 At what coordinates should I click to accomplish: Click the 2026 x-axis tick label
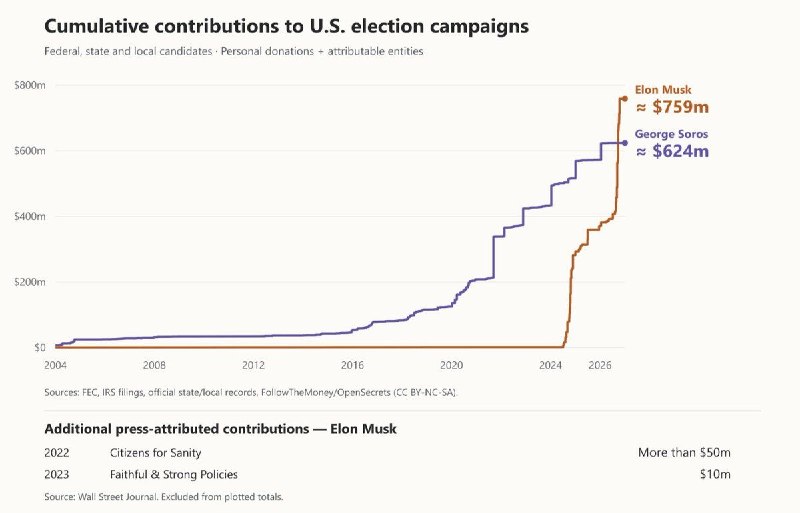pos(599,365)
